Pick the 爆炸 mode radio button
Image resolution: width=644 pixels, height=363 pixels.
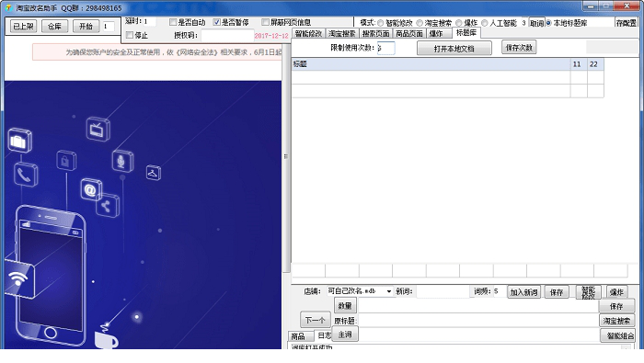click(x=459, y=23)
